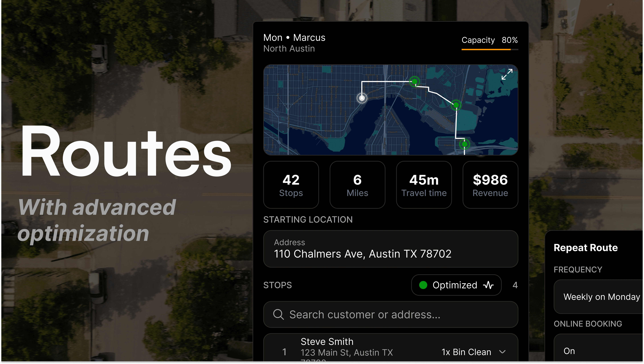The image size is (644, 364).
Task: Click the white starting-point marker on the map
Action: 362,98
